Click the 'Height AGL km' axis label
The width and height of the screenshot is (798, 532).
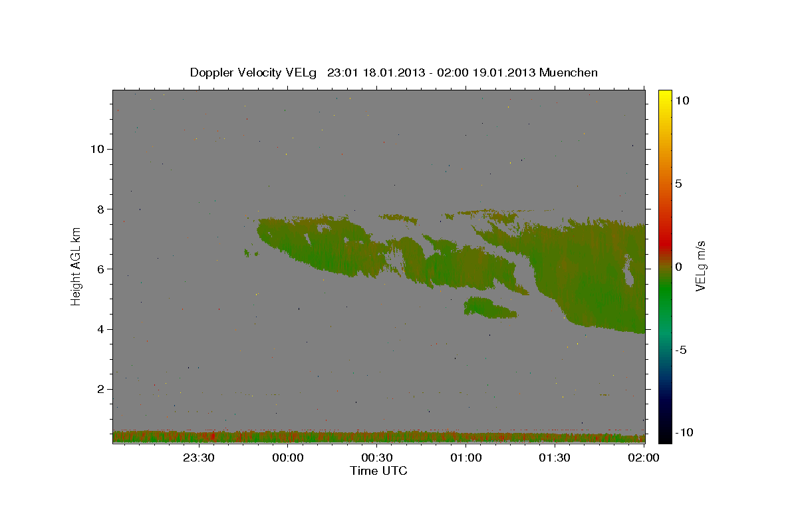(x=76, y=266)
